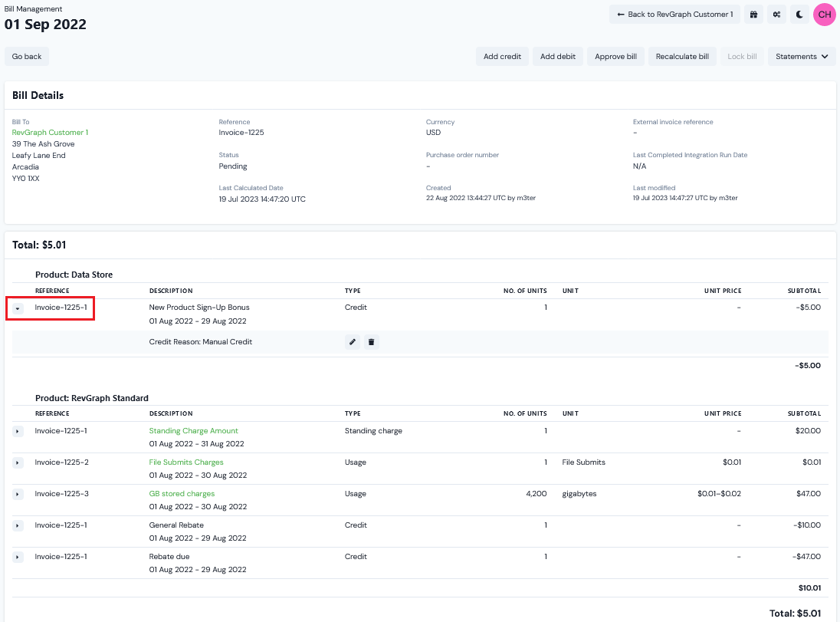Open the Standing Charge Amount link
The width and height of the screenshot is (840, 622).
[193, 430]
